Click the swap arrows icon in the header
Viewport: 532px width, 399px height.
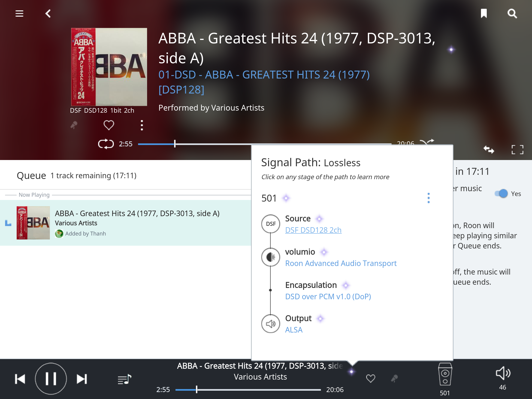[489, 150]
